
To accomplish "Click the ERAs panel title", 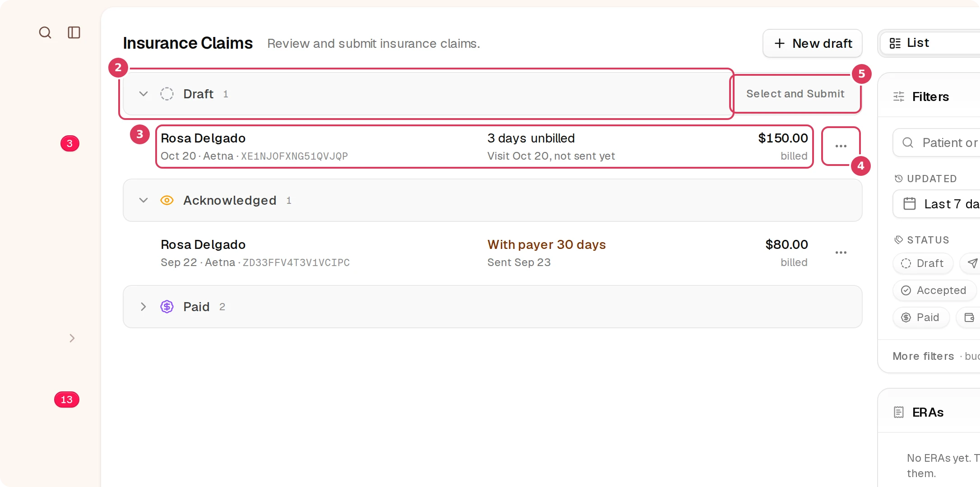I will (928, 412).
